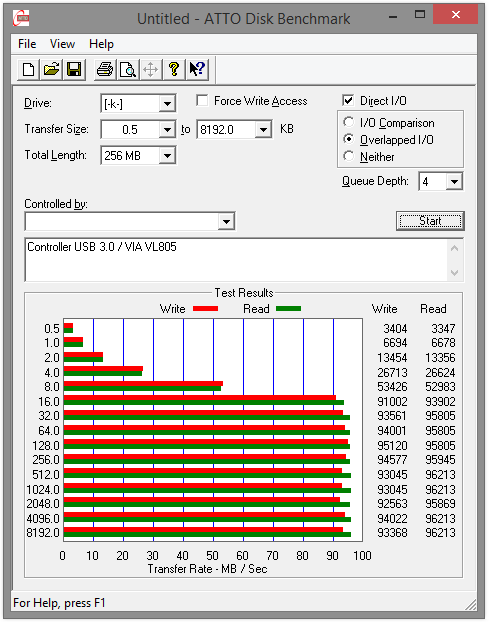Activate the context help arrow icon
The height and width of the screenshot is (622, 491).
click(197, 70)
